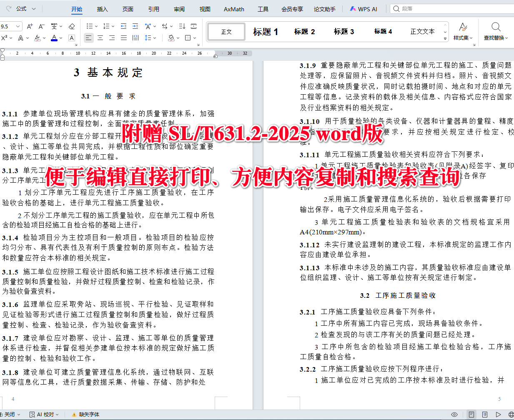Viewport: 514px width, 420px height.
Task: Increase paragraph indent
Action: pos(135,26)
